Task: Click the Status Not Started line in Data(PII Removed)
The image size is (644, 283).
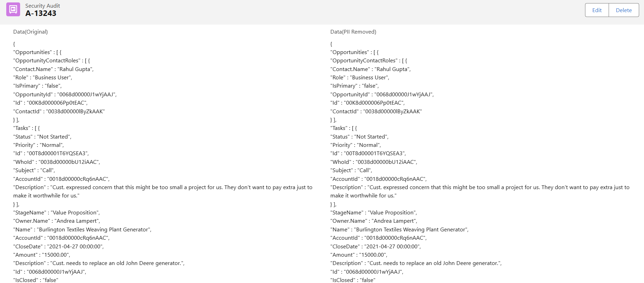Action: pyautogui.click(x=359, y=137)
